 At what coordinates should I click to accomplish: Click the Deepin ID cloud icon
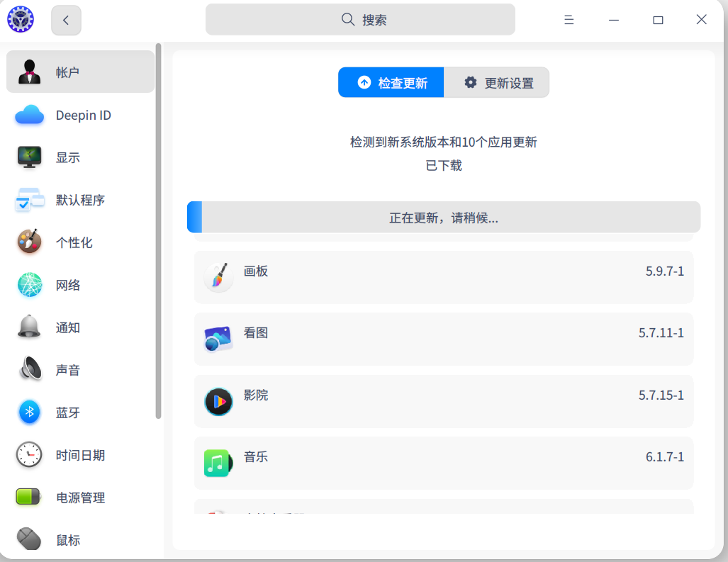point(29,115)
